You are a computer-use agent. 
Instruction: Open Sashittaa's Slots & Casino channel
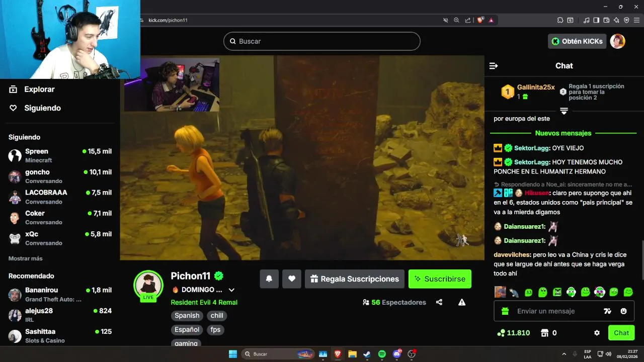(60, 335)
